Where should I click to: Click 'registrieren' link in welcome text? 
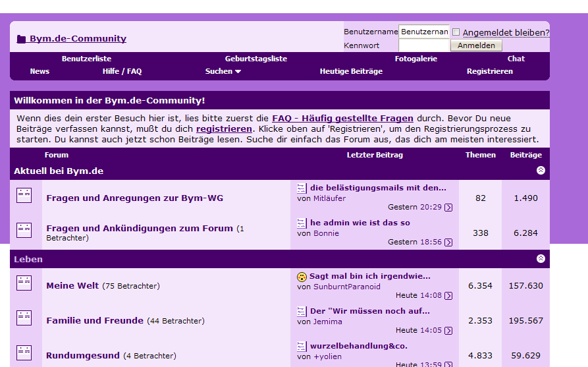(x=224, y=129)
